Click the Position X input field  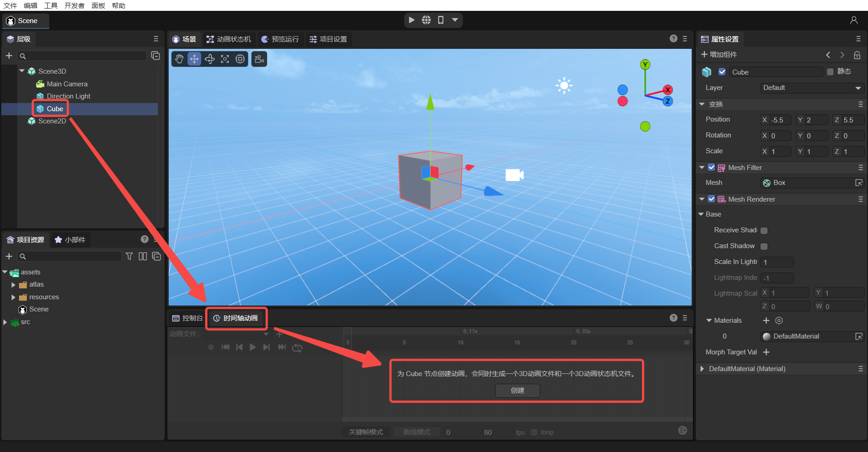(779, 120)
